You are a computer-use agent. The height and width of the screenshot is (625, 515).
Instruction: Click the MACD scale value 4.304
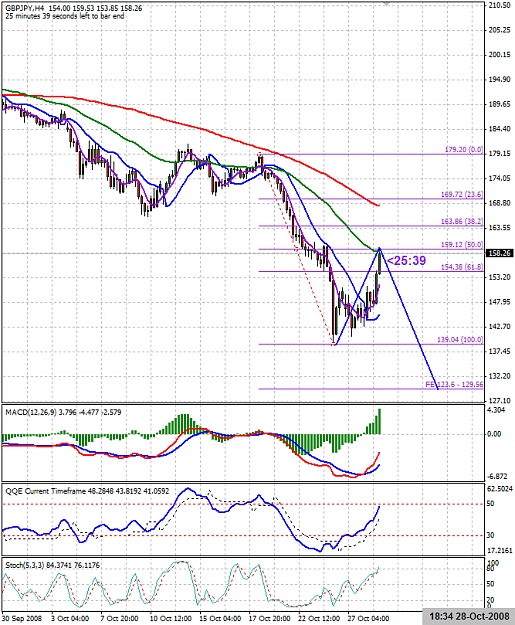[x=497, y=410]
